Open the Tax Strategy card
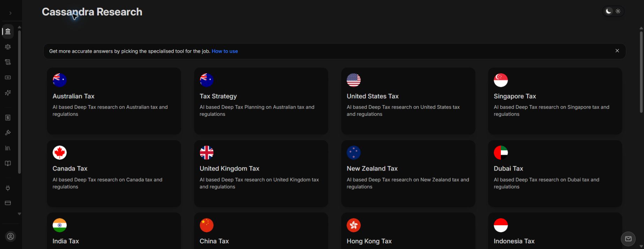Viewport: 644px width, 249px height. pos(261,101)
